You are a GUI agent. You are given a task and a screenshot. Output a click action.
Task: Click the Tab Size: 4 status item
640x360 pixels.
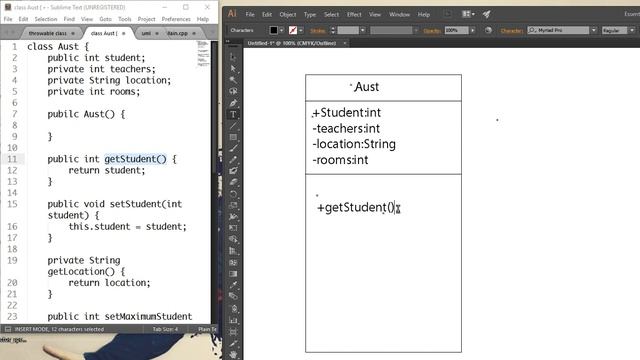[x=165, y=329]
